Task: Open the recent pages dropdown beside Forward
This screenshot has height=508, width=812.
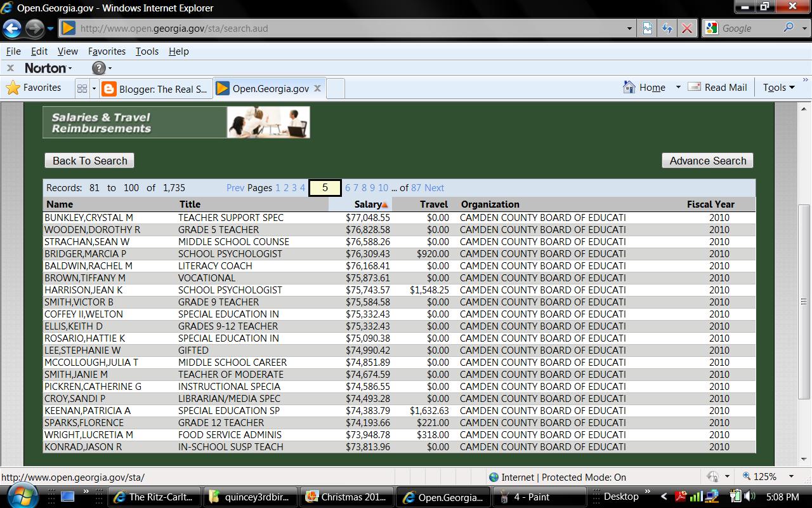Action: coord(50,29)
